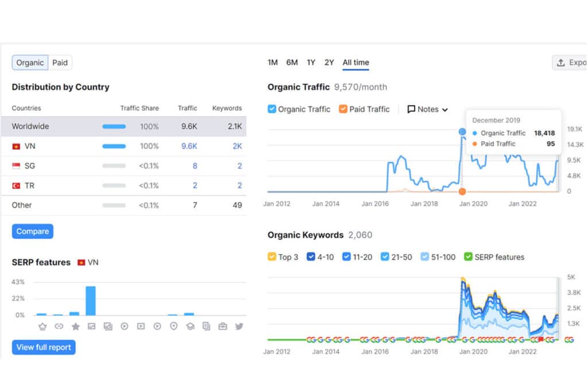
Task: Switch to the 1Y time range
Action: (311, 63)
